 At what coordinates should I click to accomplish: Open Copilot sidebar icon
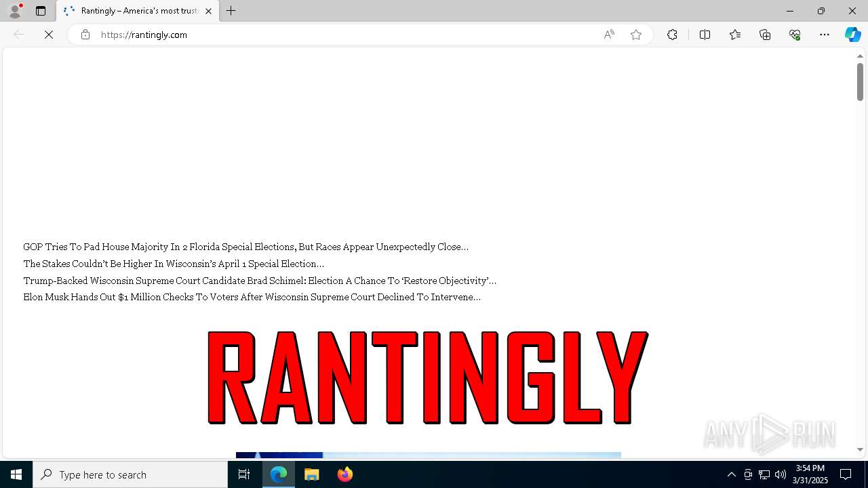point(852,35)
